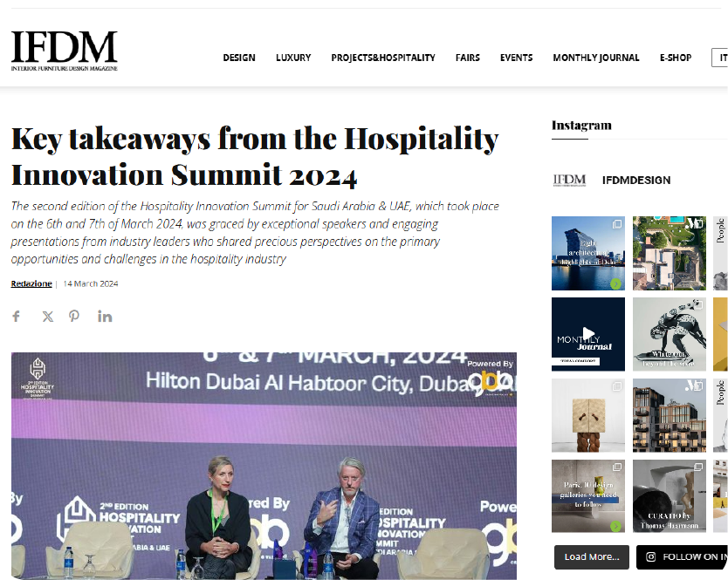Open the Events page
The width and height of the screenshot is (728, 580).
click(x=516, y=58)
